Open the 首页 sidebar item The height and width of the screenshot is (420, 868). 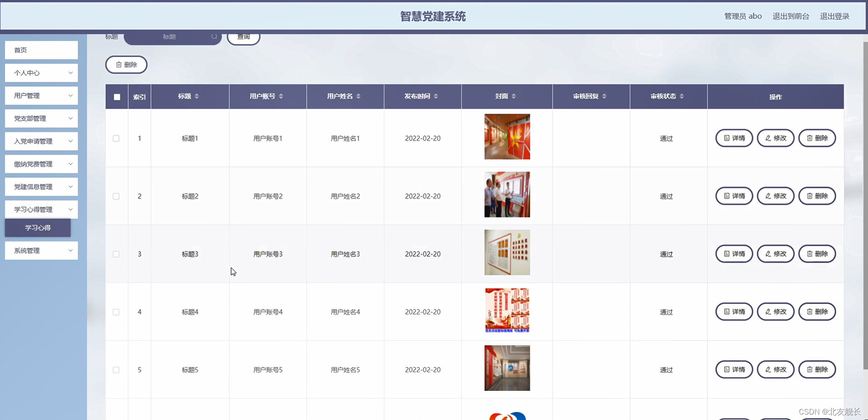[41, 50]
